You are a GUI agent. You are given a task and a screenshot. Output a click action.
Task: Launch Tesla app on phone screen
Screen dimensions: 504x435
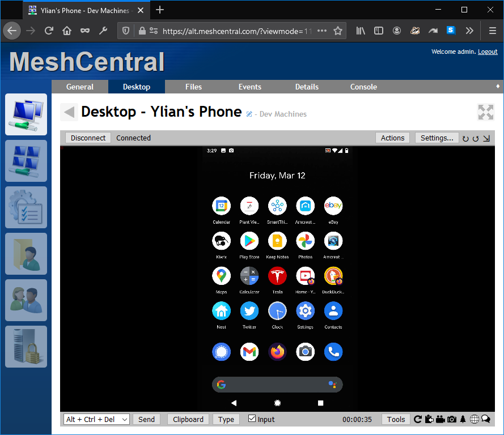[x=277, y=276]
